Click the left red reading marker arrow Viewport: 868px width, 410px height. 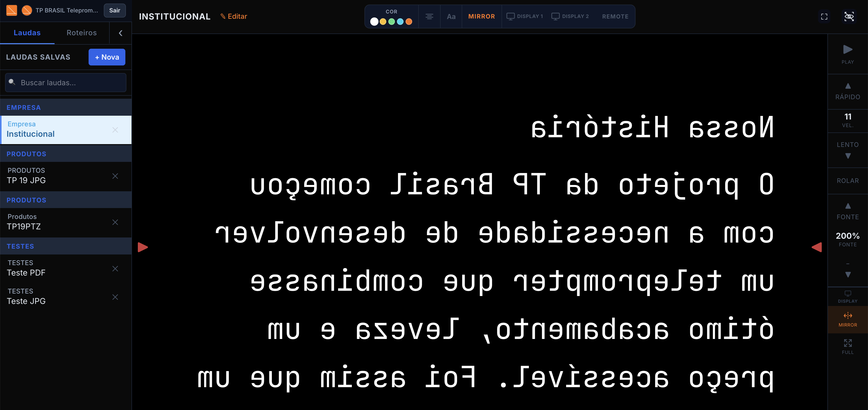tap(143, 247)
